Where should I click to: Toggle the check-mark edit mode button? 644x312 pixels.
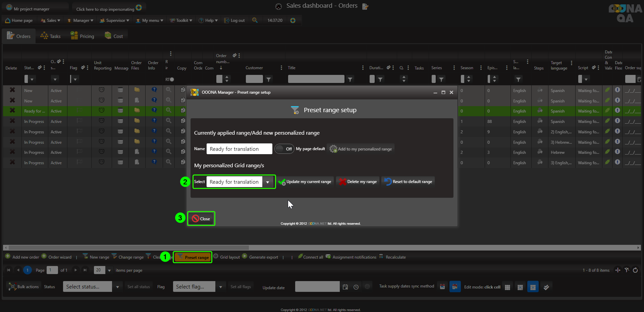click(x=546, y=287)
